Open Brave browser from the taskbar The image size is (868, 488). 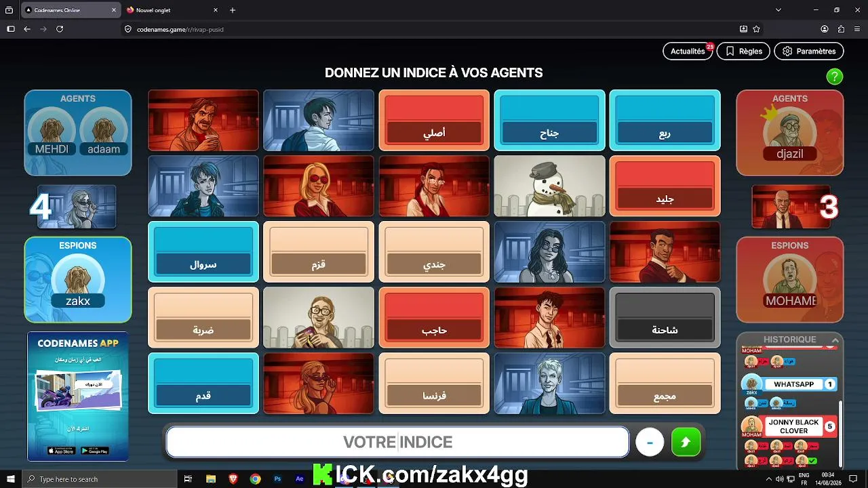233,479
